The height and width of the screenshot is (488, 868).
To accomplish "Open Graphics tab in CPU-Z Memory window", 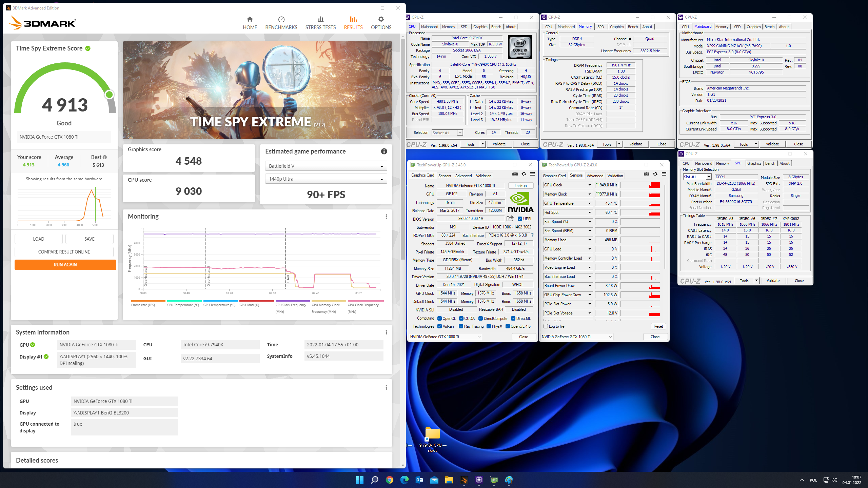I will pos(617,27).
